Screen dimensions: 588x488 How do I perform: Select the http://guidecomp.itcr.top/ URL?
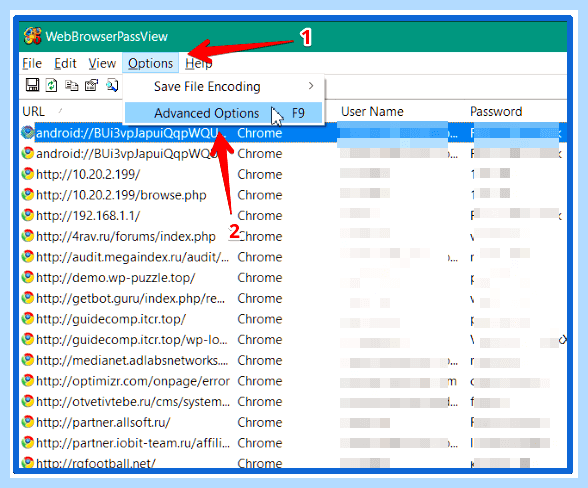click(111, 318)
